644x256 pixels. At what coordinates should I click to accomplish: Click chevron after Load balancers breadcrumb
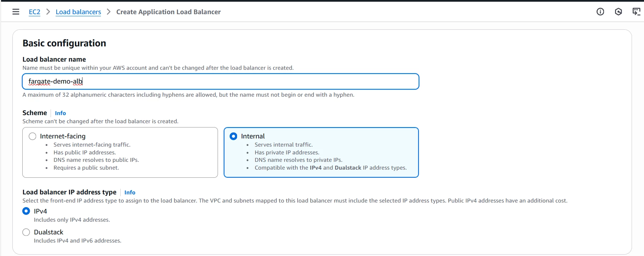(x=109, y=12)
